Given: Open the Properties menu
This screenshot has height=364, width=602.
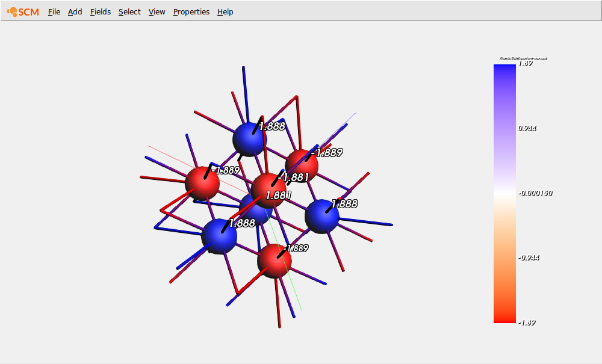Looking at the screenshot, I should click(x=191, y=12).
